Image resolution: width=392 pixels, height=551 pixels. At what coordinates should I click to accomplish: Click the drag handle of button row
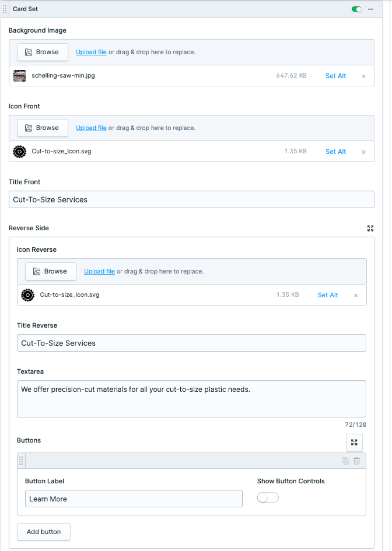[21, 461]
